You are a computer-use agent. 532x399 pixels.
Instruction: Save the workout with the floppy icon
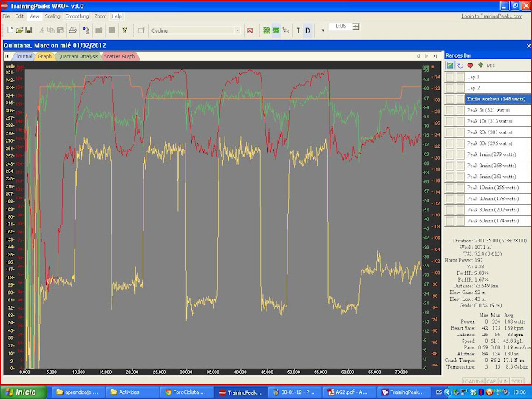point(29,30)
